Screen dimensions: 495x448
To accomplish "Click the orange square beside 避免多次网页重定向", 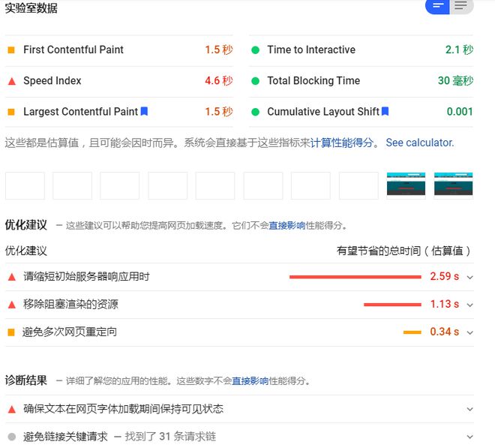I will (11, 332).
